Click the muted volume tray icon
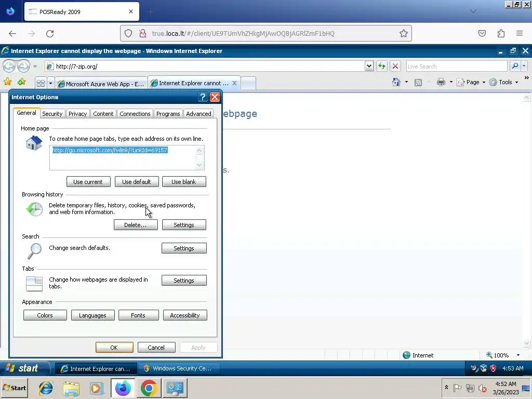 pos(482,388)
